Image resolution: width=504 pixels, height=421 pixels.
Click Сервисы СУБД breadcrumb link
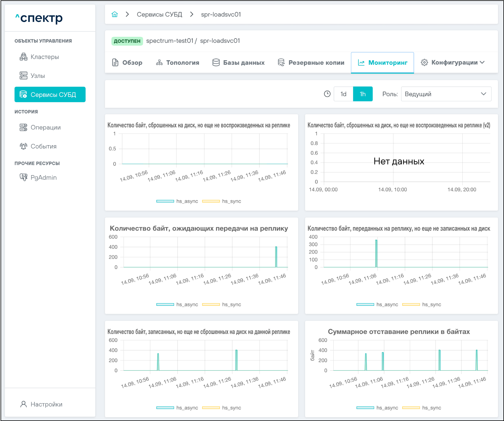tap(159, 14)
